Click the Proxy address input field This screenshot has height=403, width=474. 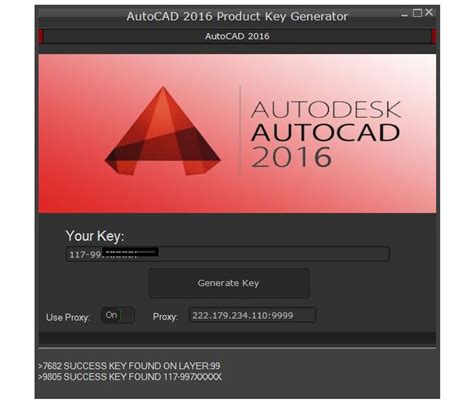[x=252, y=315]
